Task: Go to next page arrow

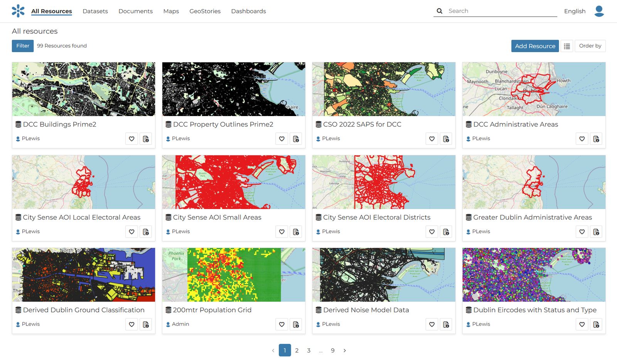Action: (345, 351)
